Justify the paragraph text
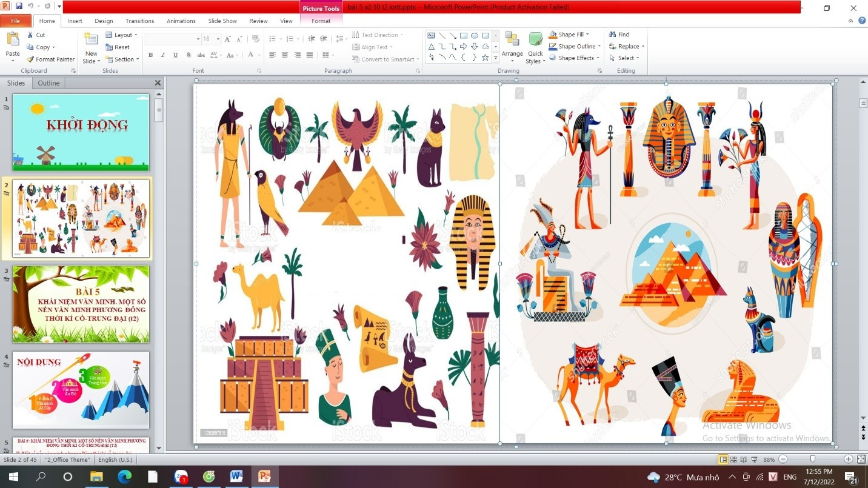The height and width of the screenshot is (488, 868). (310, 55)
